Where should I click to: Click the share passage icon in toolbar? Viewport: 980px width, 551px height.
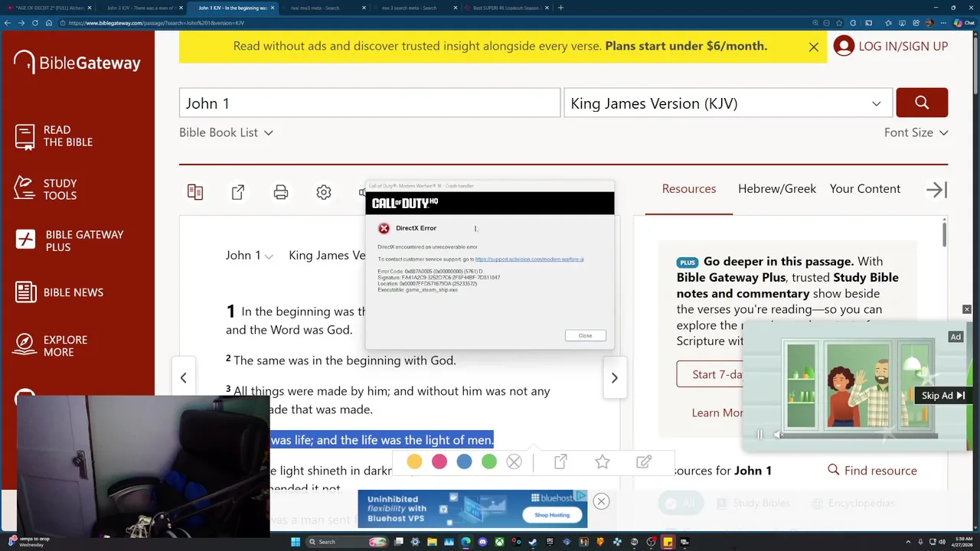pos(238,192)
